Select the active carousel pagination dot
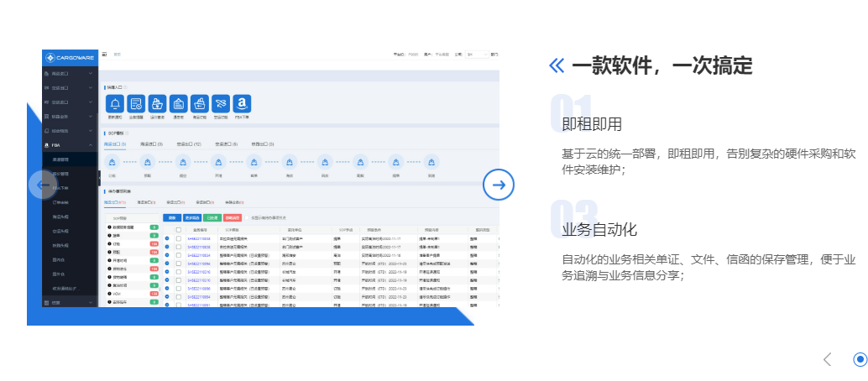Screen dimensions: 868x381 [859, 359]
